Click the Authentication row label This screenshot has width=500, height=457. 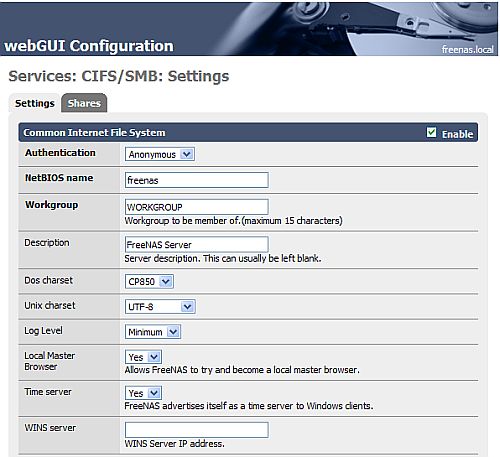[x=60, y=152]
